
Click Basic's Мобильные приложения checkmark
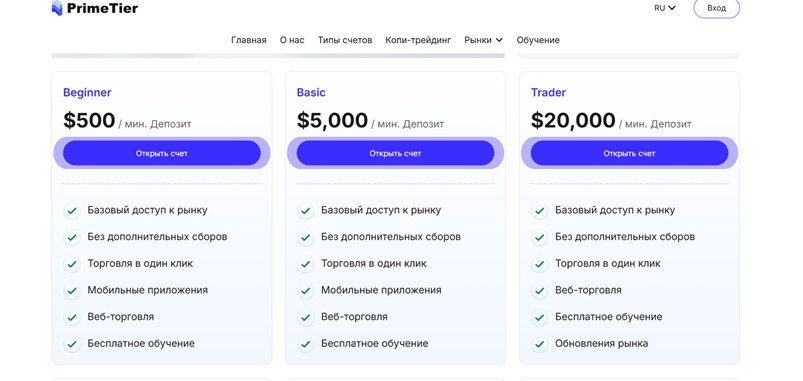click(x=306, y=291)
